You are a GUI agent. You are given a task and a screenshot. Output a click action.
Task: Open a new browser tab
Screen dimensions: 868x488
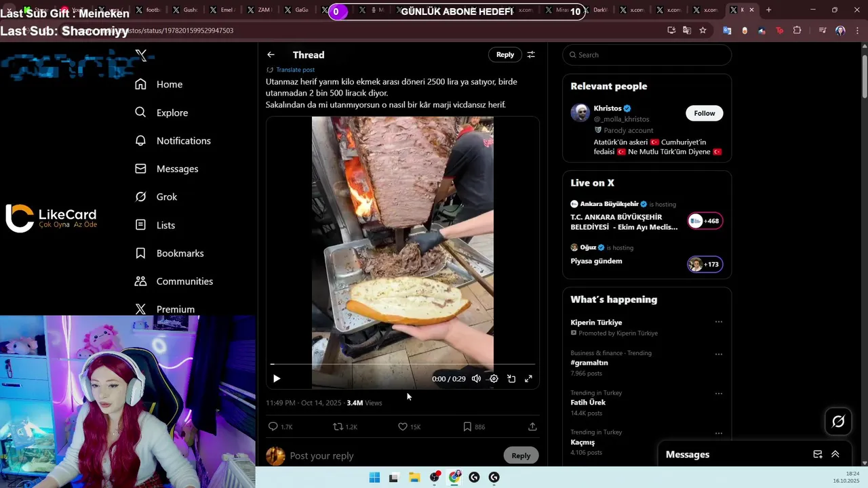click(x=768, y=10)
